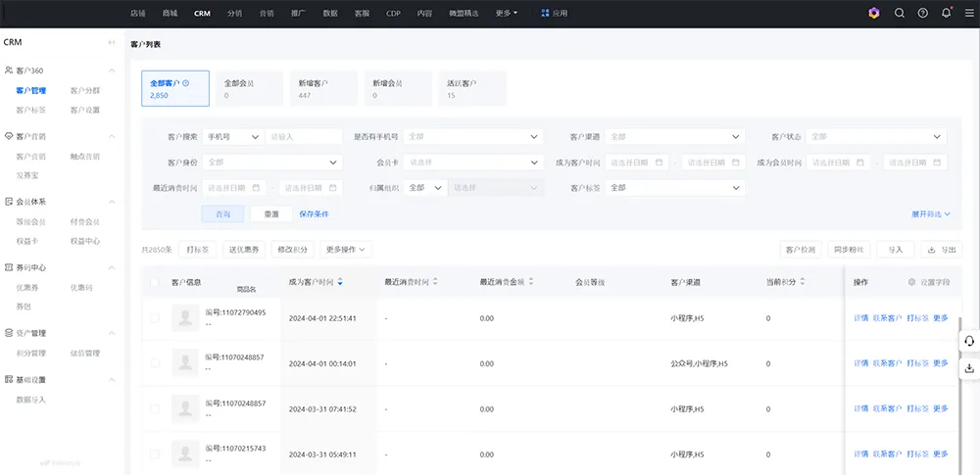
Task: Click the info icon beside 全部客户
Action: [x=185, y=82]
